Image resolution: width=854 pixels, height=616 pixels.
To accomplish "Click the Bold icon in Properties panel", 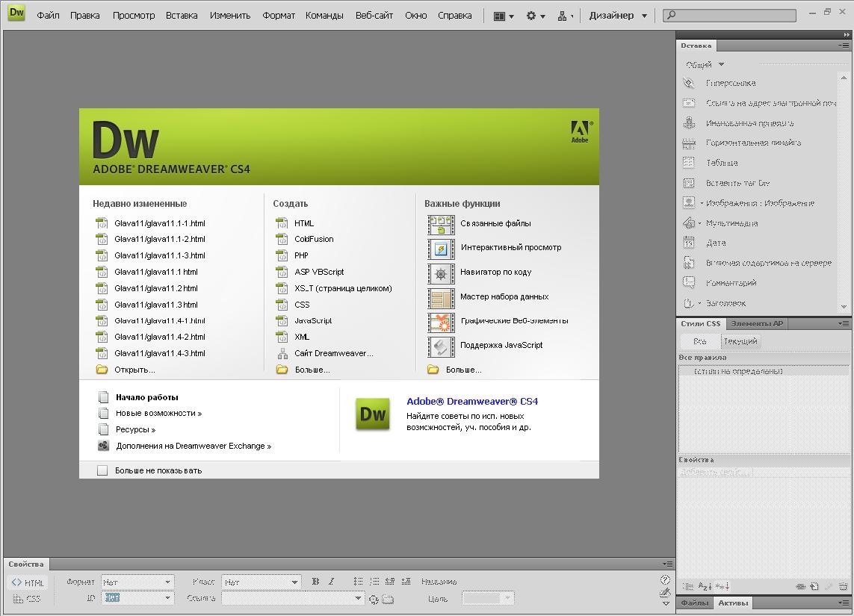I will [x=315, y=581].
